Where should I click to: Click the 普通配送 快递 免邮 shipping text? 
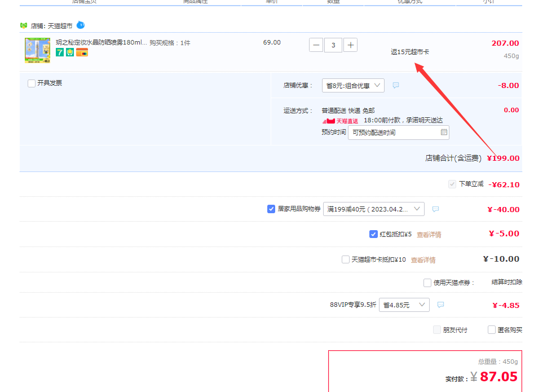(x=348, y=111)
